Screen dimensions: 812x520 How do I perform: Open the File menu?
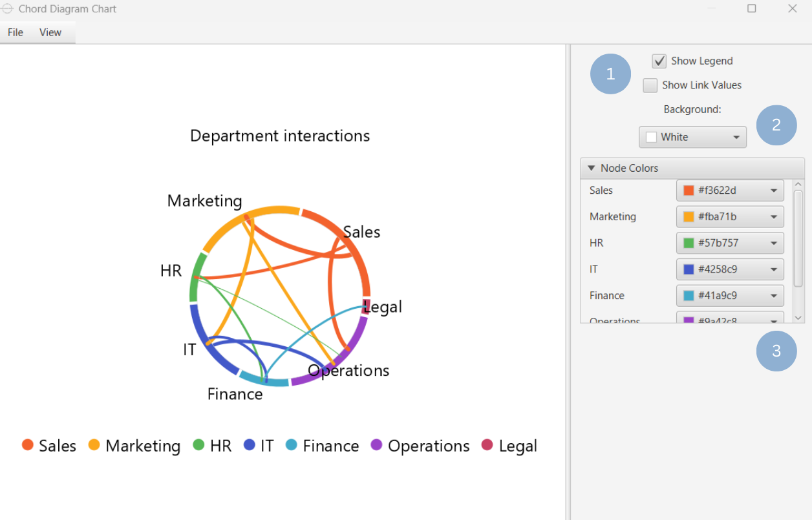point(16,32)
